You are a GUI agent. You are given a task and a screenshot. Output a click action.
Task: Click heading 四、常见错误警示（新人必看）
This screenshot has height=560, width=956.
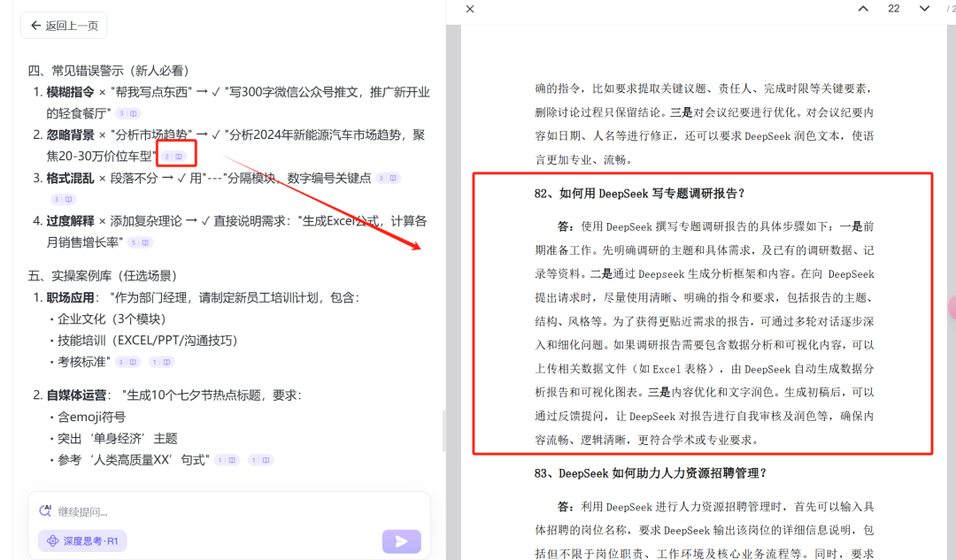pyautogui.click(x=111, y=71)
